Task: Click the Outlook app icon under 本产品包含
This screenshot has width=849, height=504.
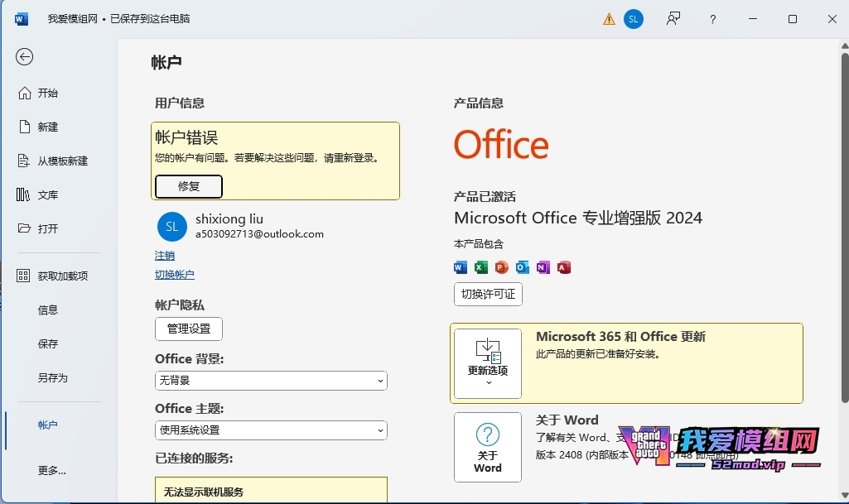Action: (x=522, y=267)
